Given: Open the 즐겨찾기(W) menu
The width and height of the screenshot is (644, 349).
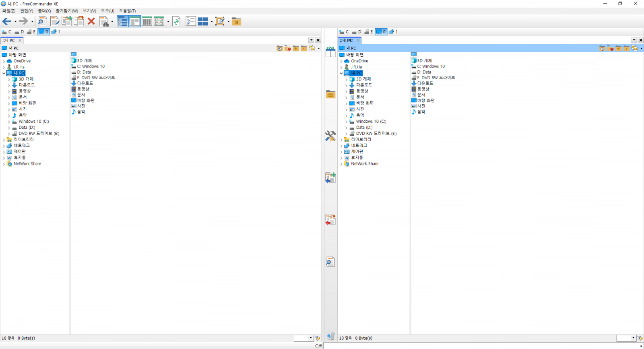Looking at the screenshot, I should [x=67, y=11].
